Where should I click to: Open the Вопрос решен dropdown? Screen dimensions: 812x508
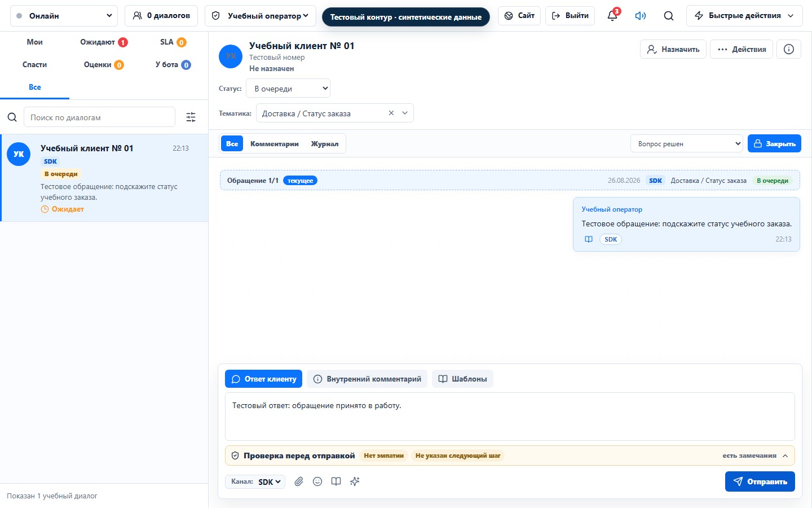(687, 143)
